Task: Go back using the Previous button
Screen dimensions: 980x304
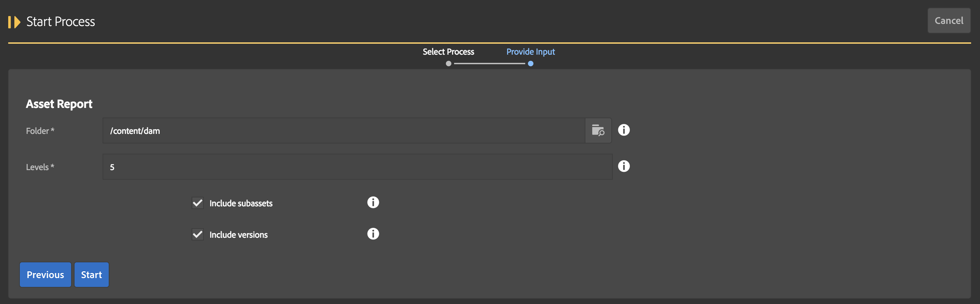Action: click(45, 274)
